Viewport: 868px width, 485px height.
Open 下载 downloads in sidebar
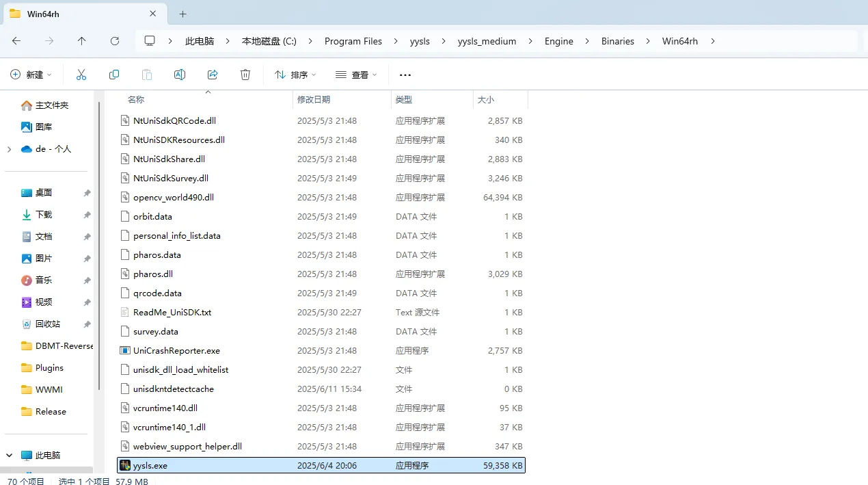click(x=44, y=214)
